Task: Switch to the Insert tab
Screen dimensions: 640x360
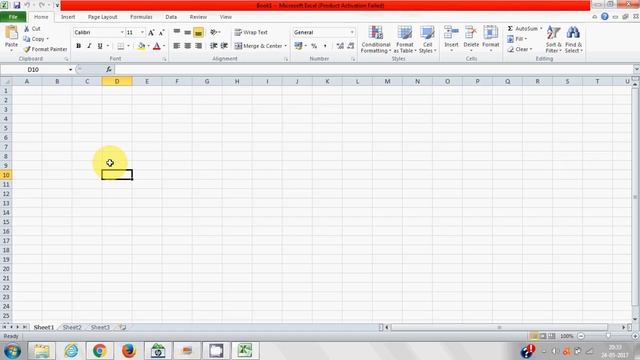Action: coord(68,17)
